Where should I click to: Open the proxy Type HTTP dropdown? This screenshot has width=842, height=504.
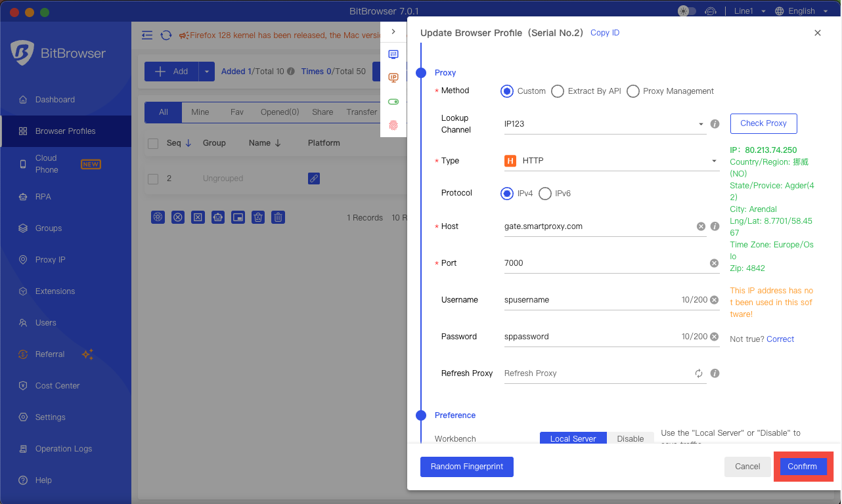click(x=611, y=161)
